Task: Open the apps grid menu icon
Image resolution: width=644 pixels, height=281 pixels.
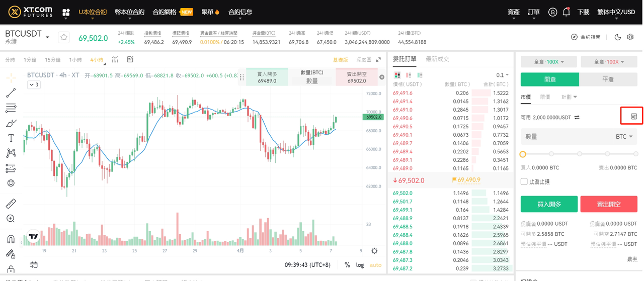Action: pyautogui.click(x=66, y=12)
